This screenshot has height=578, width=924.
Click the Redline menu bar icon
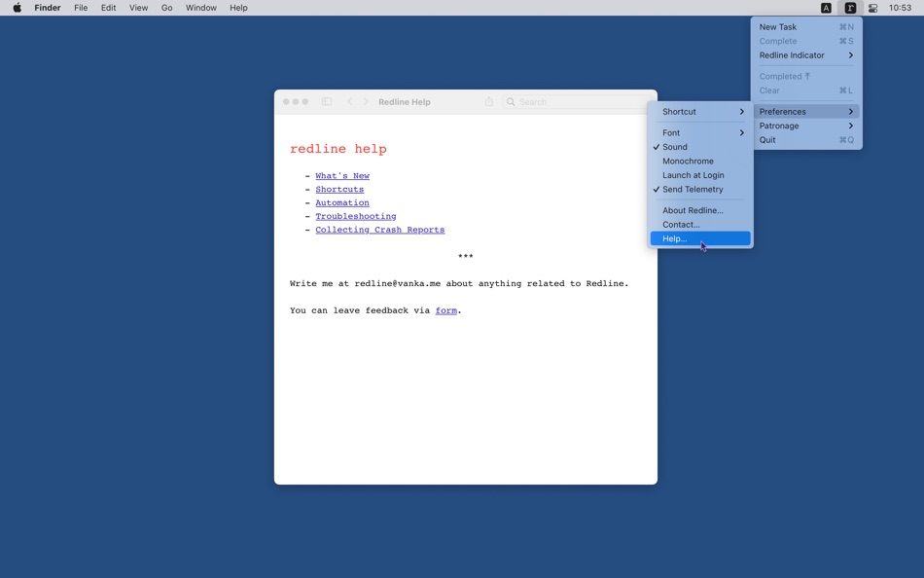[850, 8]
